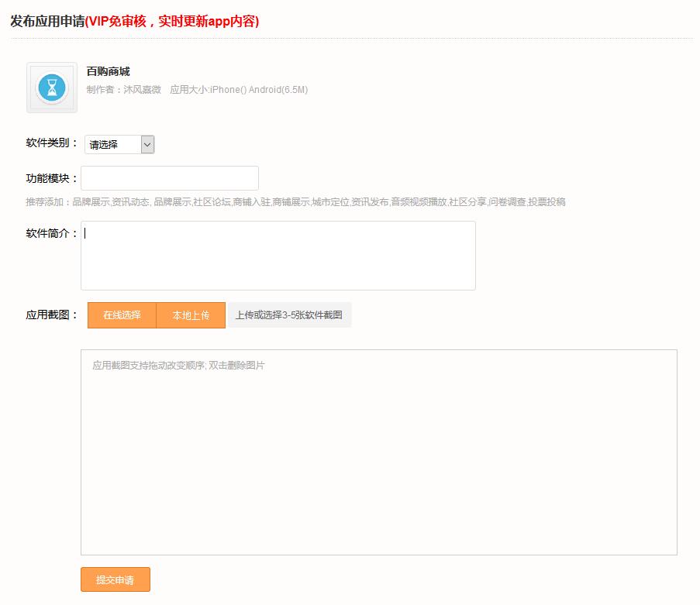The image size is (700, 605).
Task: Click the 应用截图 field label
Action: coord(52,315)
